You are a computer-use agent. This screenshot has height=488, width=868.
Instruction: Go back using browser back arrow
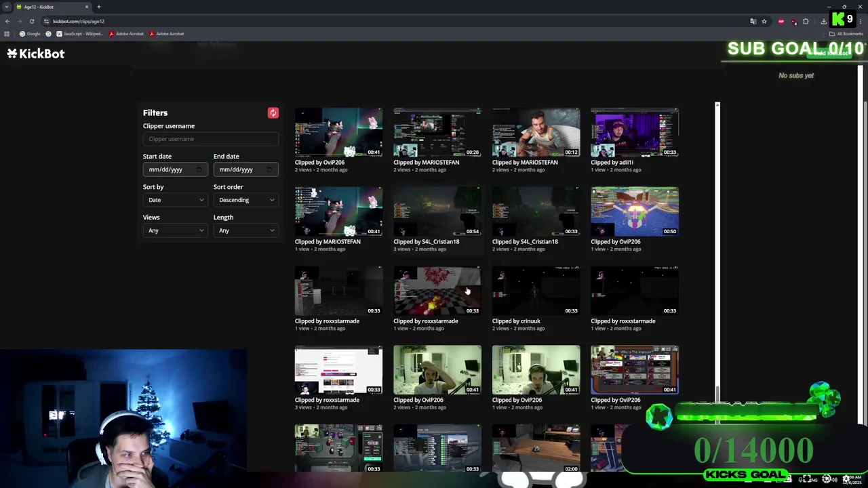(x=7, y=21)
